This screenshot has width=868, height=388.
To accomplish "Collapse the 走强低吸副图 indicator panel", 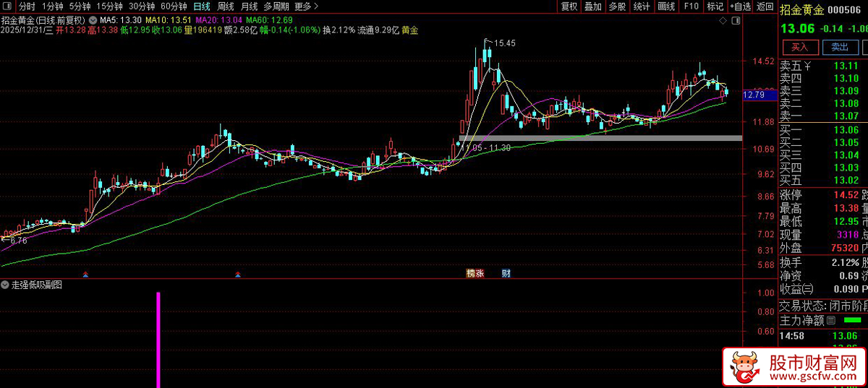I will (6, 285).
